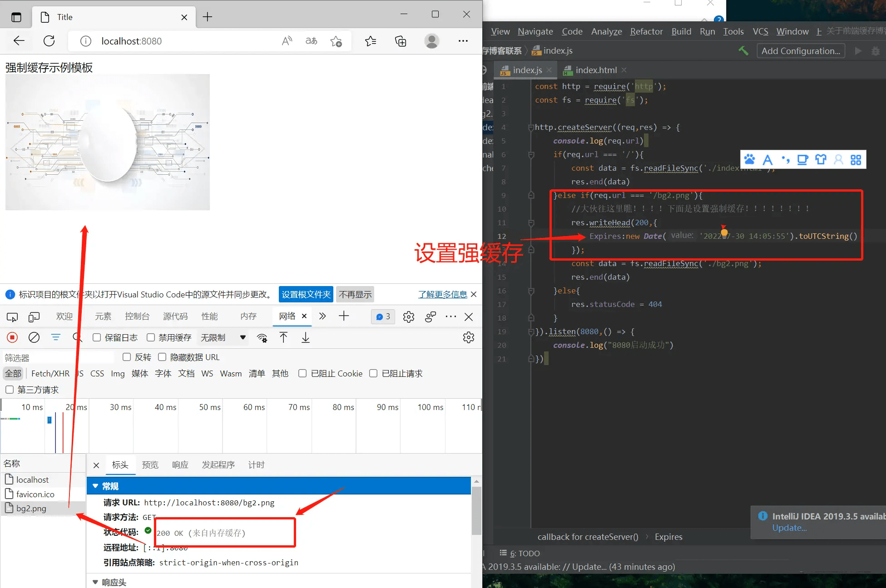
Task: Click the export HAR download arrow
Action: [x=306, y=337]
